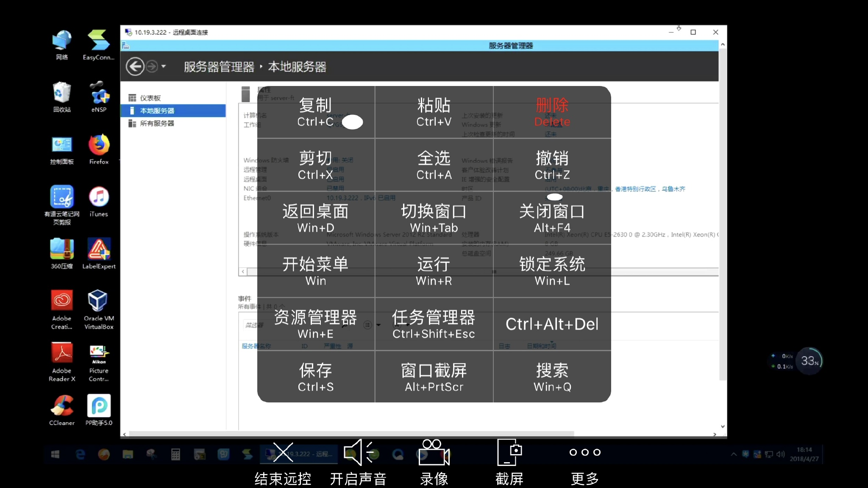The width and height of the screenshot is (868, 488).
Task: Click 服务器管理器 breadcrumb
Action: pos(219,67)
